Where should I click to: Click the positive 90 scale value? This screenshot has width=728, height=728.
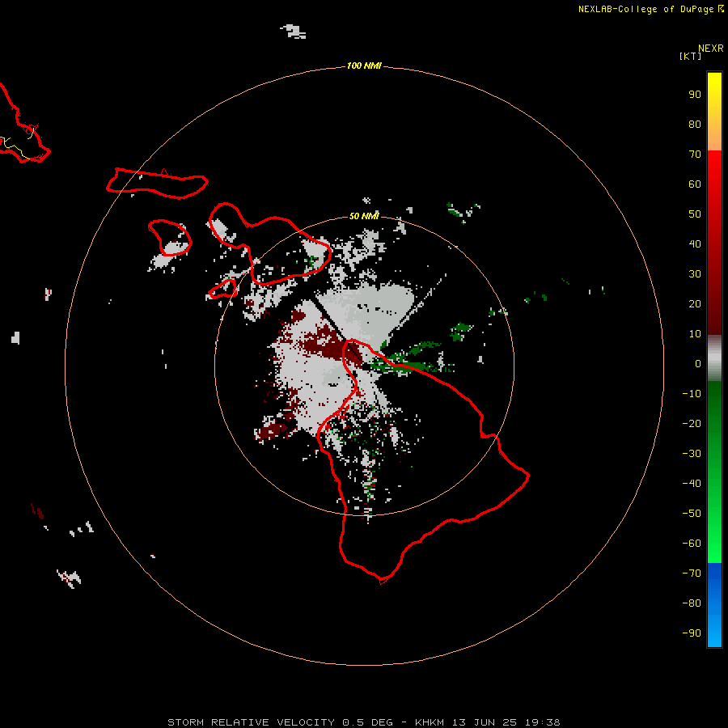tap(695, 95)
